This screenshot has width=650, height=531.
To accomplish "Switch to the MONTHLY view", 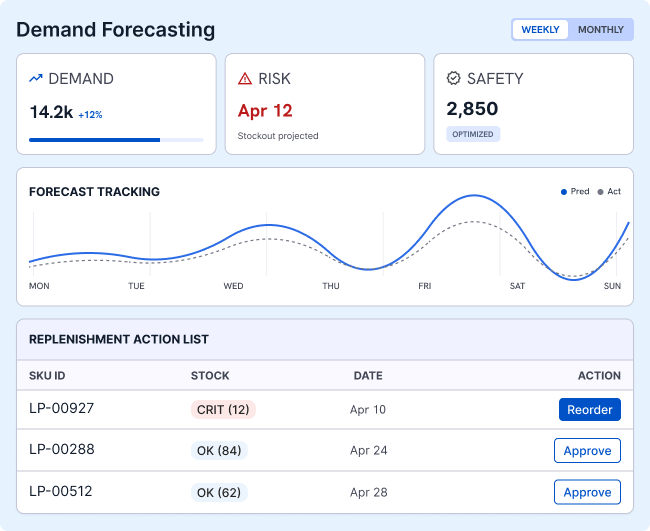I will pyautogui.click(x=601, y=30).
